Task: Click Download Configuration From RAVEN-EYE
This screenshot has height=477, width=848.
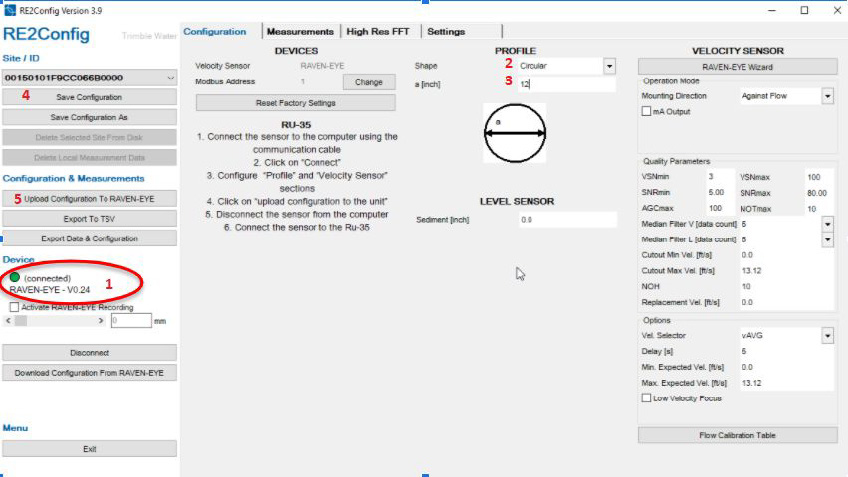Action: coord(89,373)
